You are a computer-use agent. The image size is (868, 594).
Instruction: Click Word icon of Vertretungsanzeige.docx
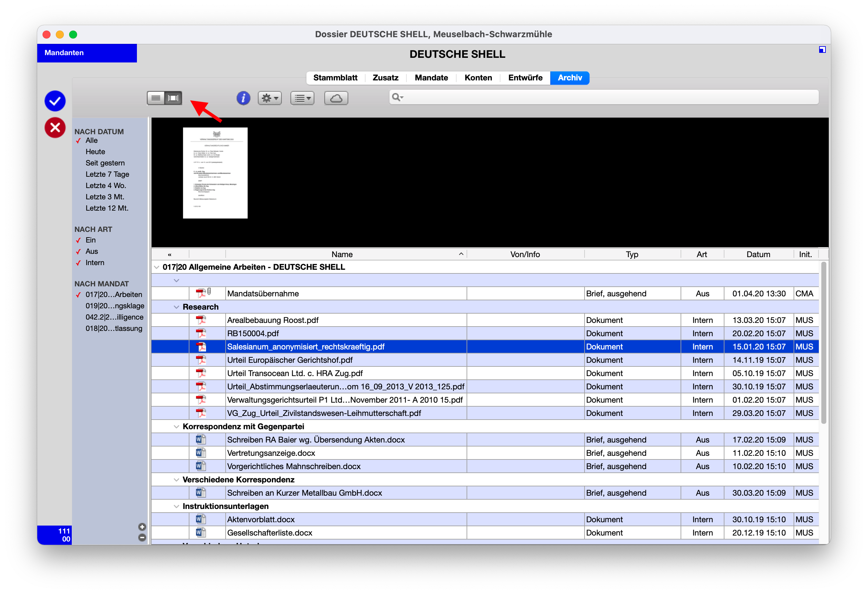point(201,453)
